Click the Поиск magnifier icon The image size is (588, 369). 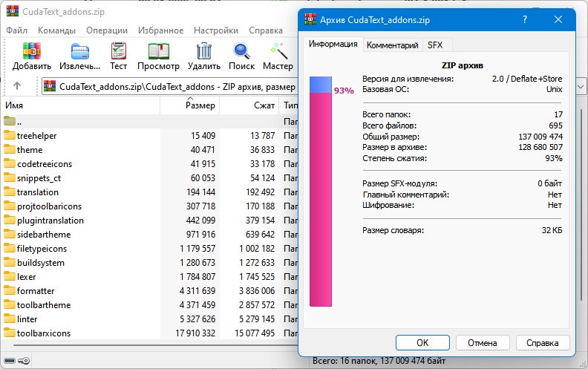tap(241, 51)
